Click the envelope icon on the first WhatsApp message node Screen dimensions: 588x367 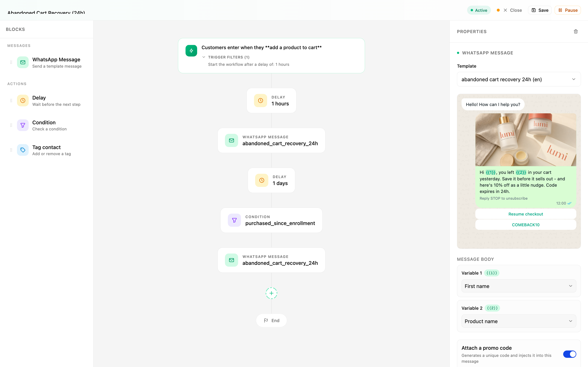231,140
